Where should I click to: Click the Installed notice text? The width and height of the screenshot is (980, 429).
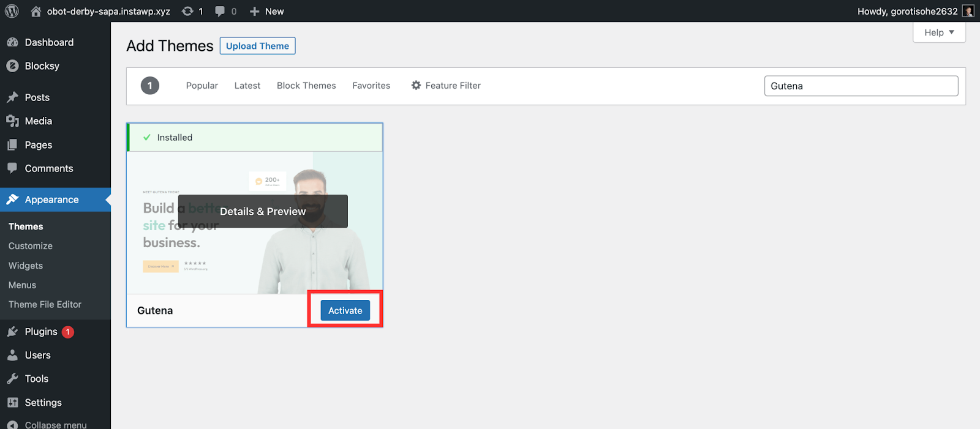[175, 138]
